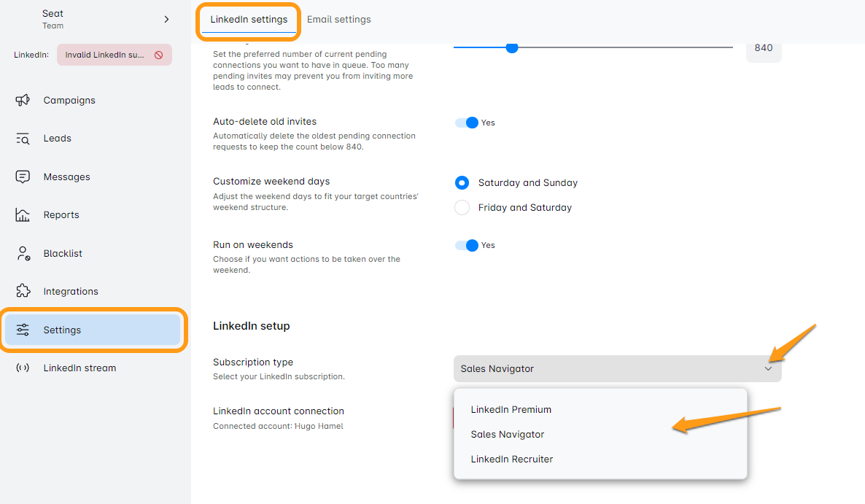Click the Blacklist person icon
The width and height of the screenshot is (865, 504).
click(x=23, y=253)
